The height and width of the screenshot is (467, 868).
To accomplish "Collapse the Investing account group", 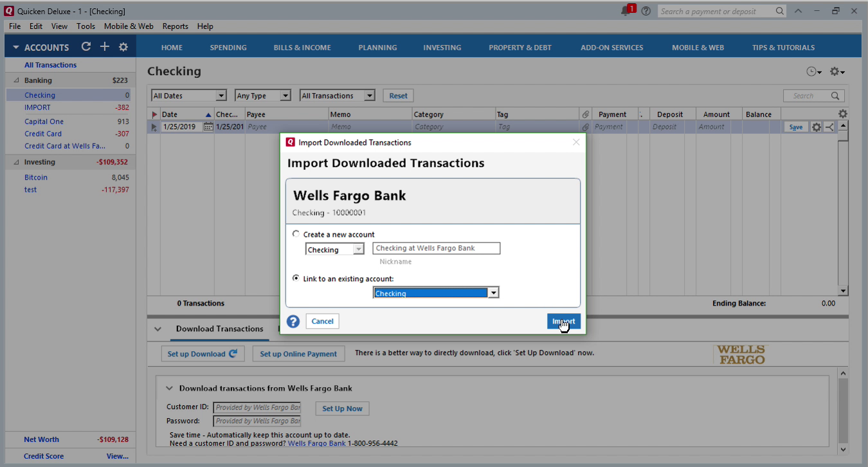I will pos(16,162).
